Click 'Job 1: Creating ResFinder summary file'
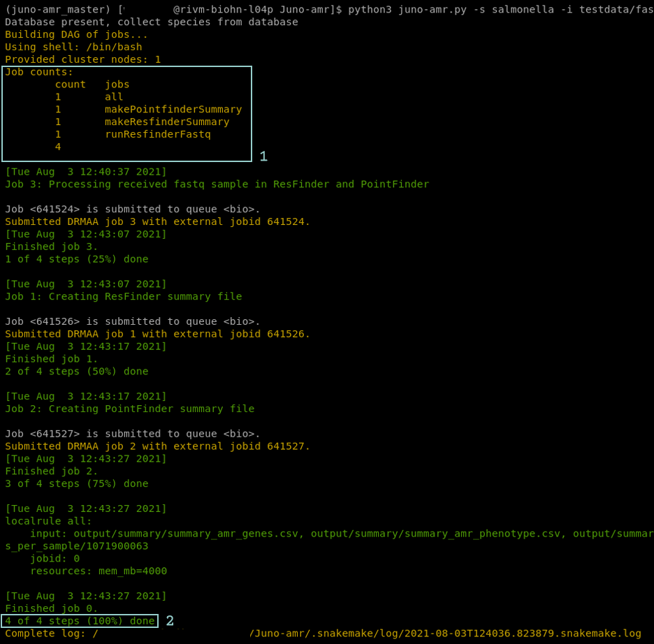The height and width of the screenshot is (644, 654). point(124,297)
